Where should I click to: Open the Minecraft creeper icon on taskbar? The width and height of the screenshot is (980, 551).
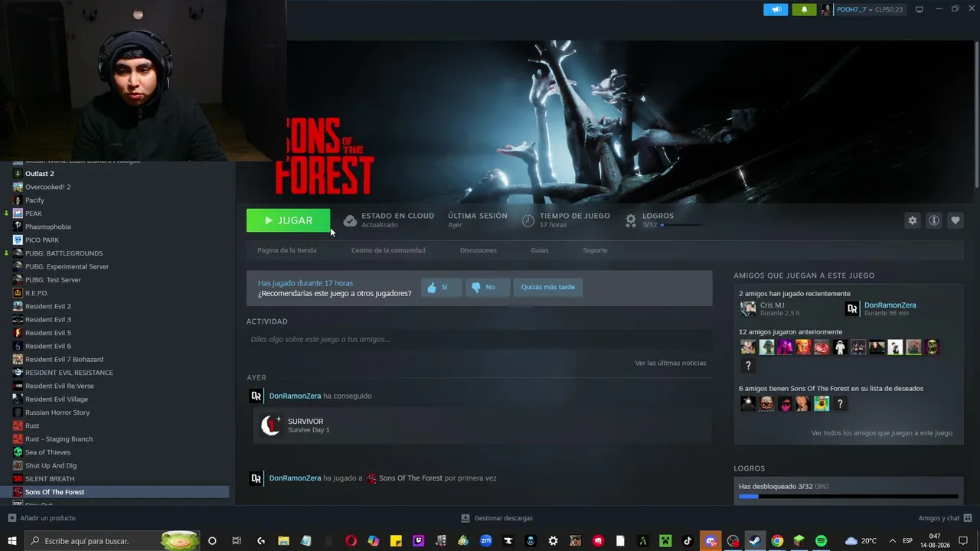[x=665, y=541]
